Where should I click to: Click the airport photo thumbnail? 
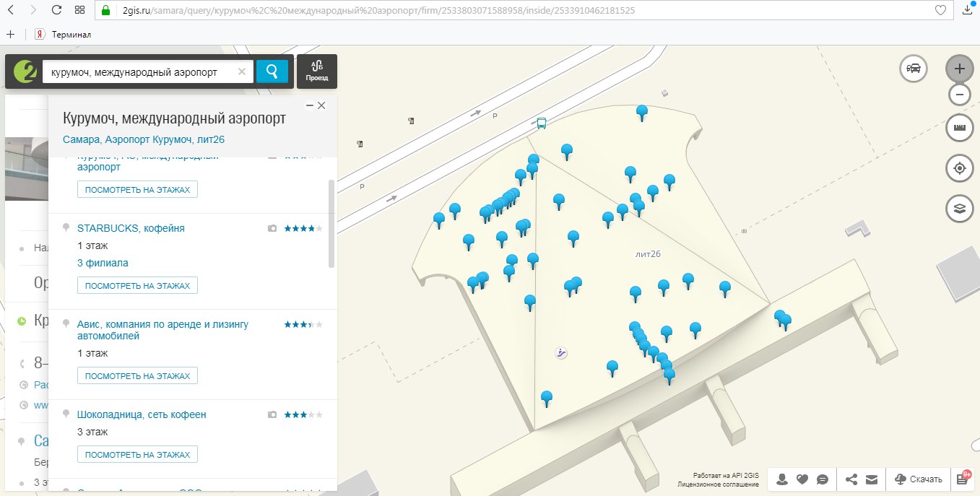point(26,168)
